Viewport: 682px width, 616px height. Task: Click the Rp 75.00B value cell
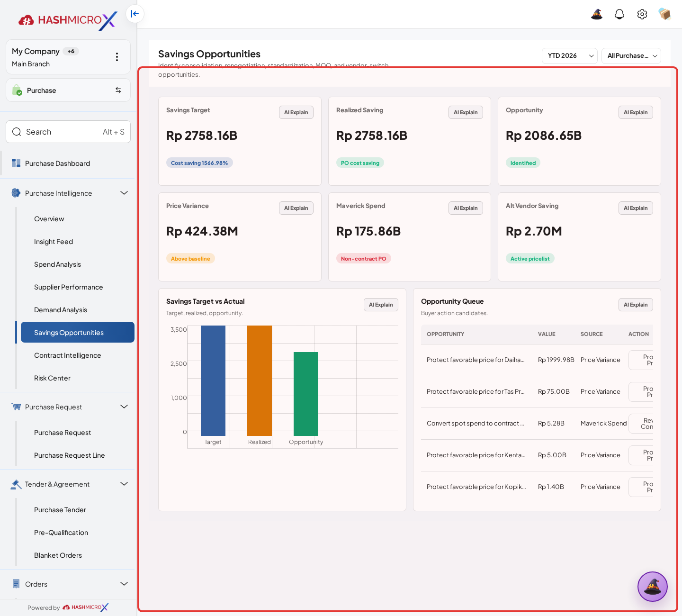(x=554, y=392)
